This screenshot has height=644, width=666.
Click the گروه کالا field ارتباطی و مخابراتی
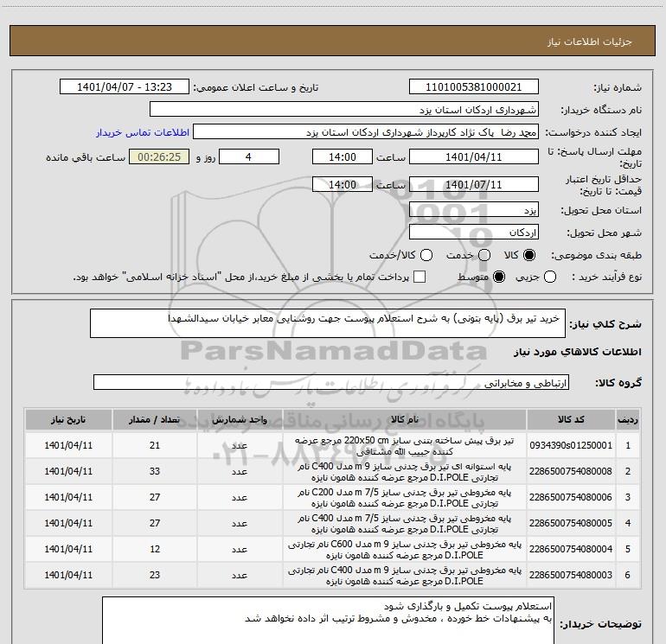coord(331,382)
